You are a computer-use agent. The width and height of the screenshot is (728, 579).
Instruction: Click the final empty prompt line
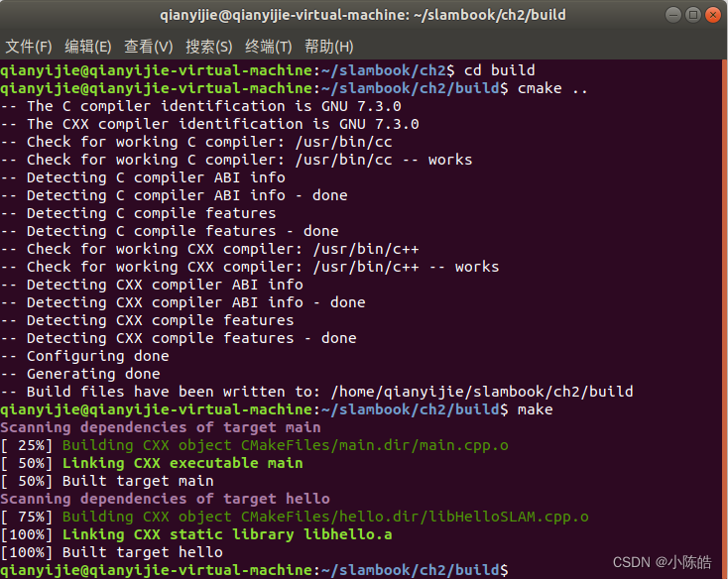(255, 570)
